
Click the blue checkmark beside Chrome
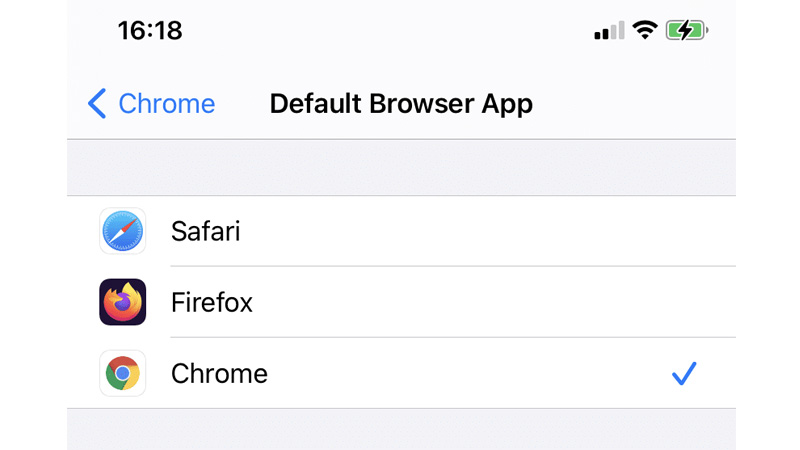click(x=684, y=374)
